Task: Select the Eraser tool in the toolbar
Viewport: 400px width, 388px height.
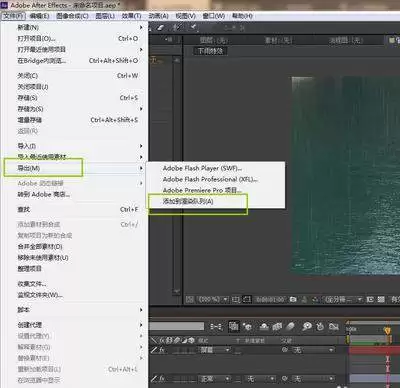Action: pos(161,28)
